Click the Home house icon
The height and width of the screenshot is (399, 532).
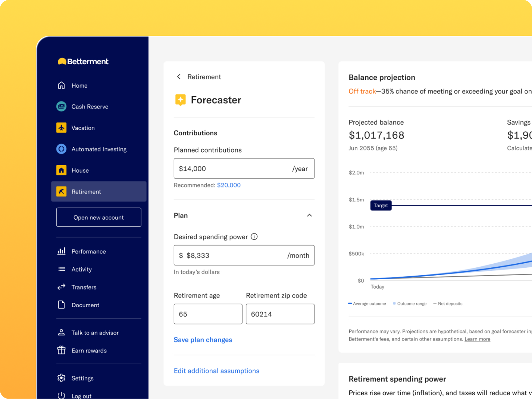(x=61, y=85)
